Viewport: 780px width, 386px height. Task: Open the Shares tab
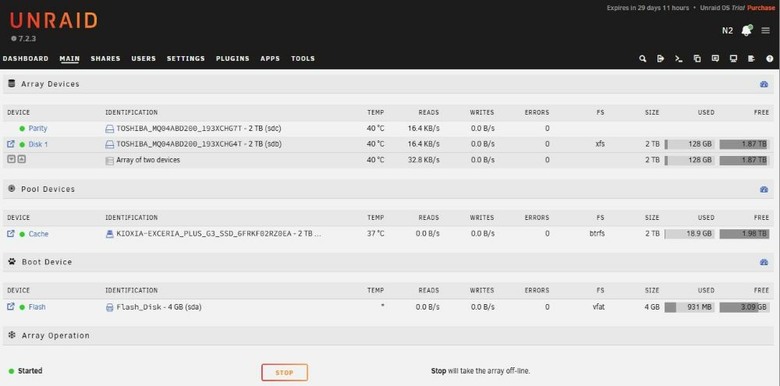(x=105, y=59)
